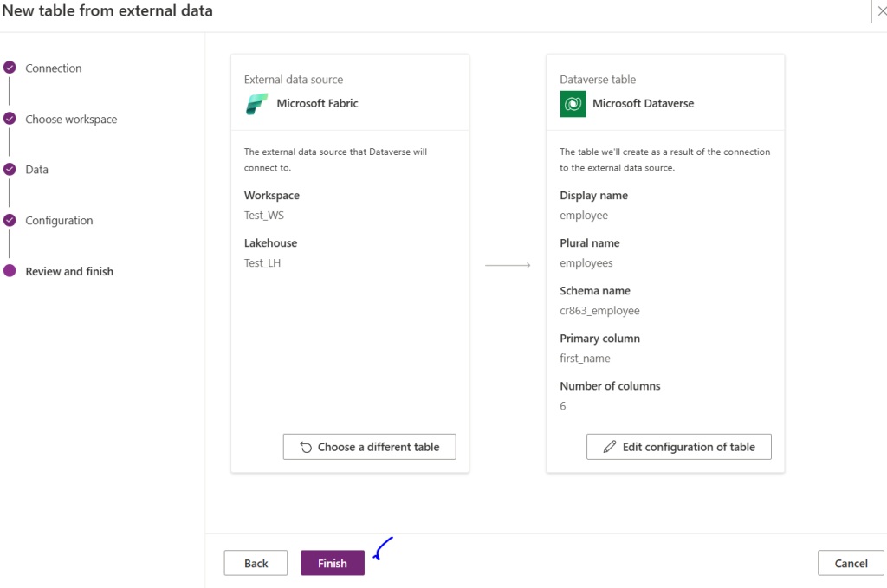Click the Review and finish step circle
Image resolution: width=887 pixels, height=588 pixels.
tap(10, 271)
